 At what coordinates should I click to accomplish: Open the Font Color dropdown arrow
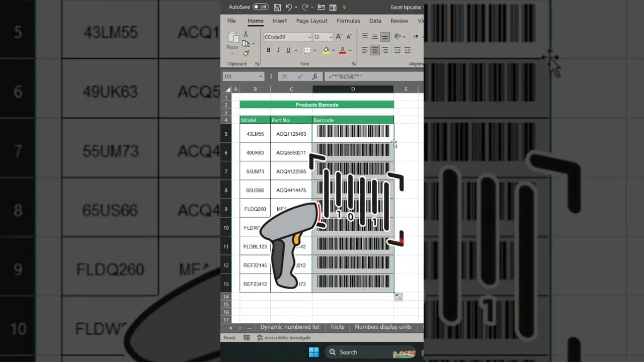[350, 50]
